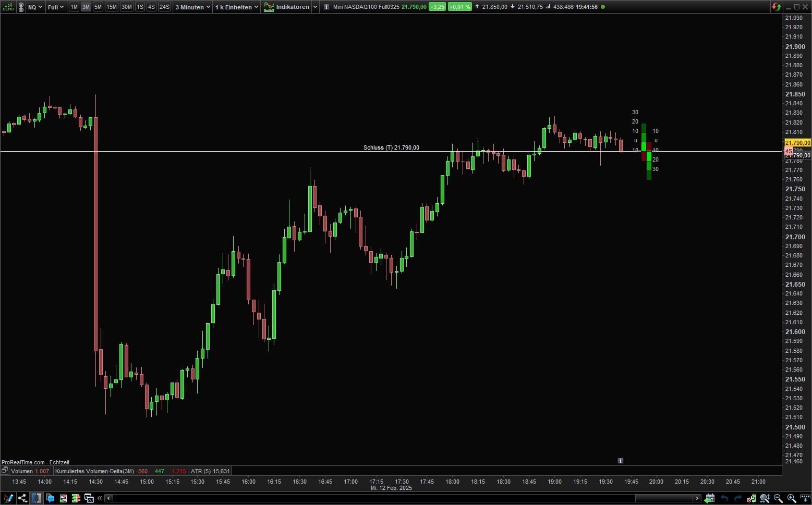Viewport: 812px width, 505px height.
Task: Zoom out with the minus magnifier
Action: coord(778,498)
